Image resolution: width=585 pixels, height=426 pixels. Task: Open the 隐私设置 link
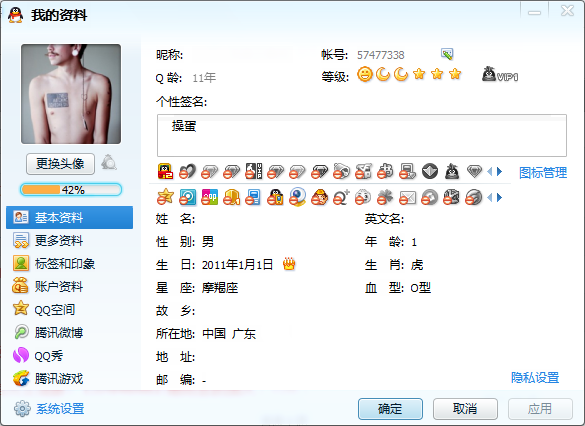[535, 378]
